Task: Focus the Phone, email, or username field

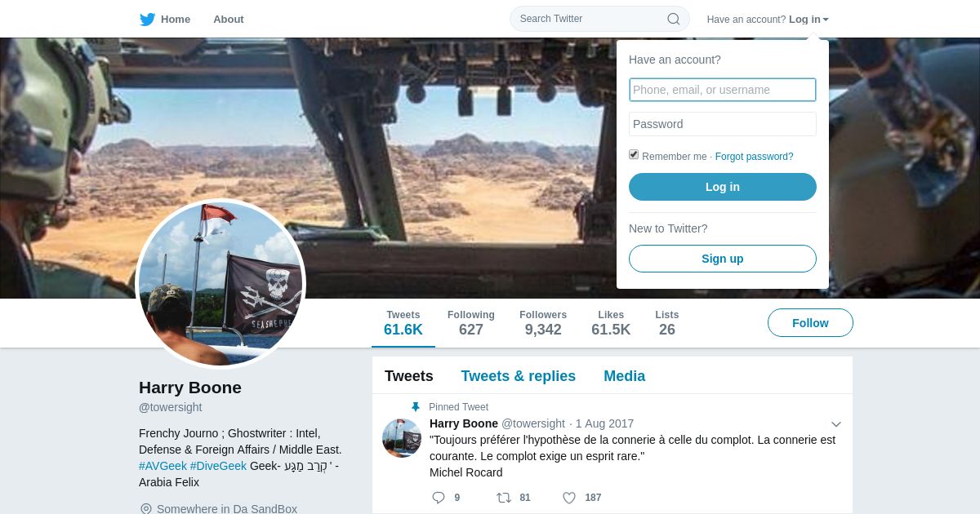Action: pyautogui.click(x=723, y=90)
